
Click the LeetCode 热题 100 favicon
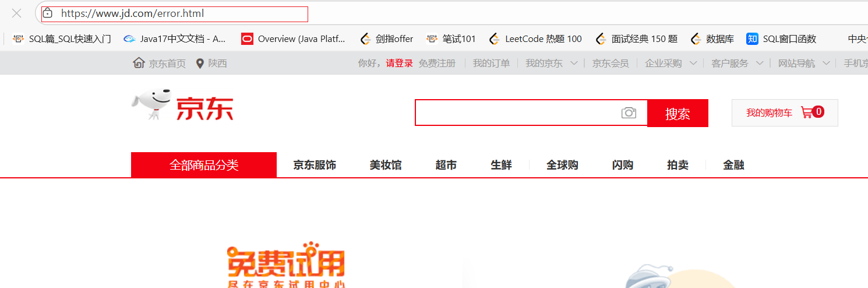494,39
